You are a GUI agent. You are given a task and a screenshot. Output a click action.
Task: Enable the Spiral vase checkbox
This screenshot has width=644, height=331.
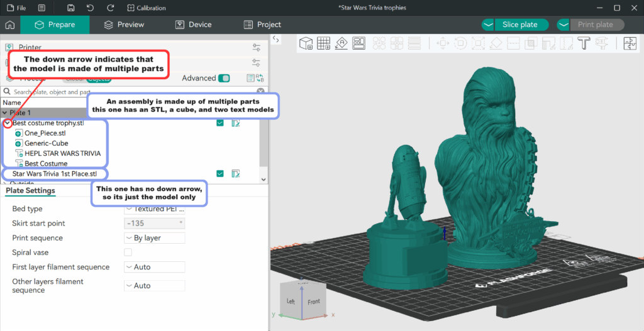(x=128, y=252)
